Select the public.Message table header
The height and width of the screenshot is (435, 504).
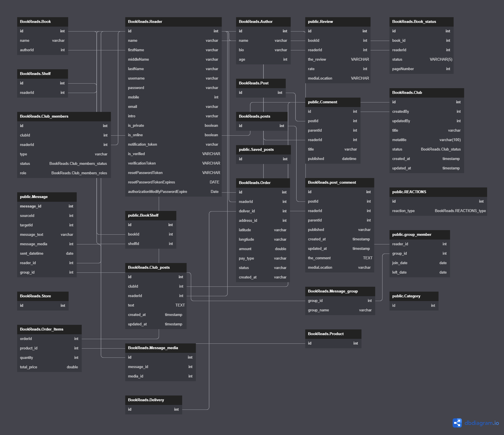tap(47, 197)
